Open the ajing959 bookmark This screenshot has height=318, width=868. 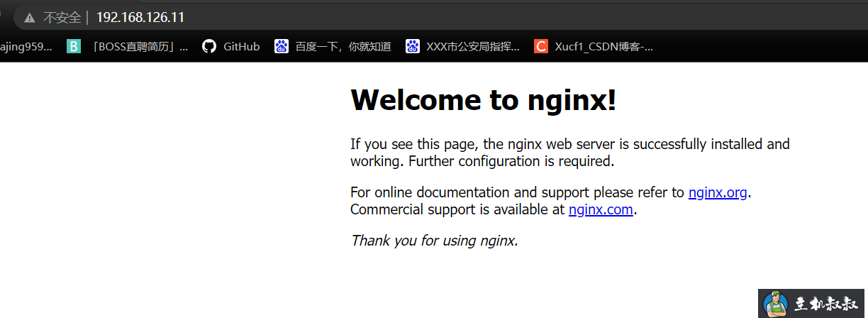(x=26, y=47)
